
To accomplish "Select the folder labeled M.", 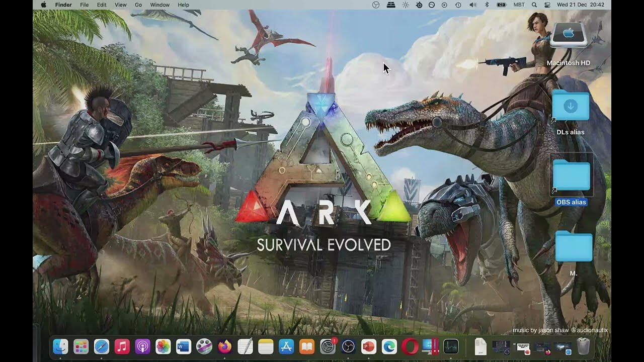I will [x=574, y=246].
